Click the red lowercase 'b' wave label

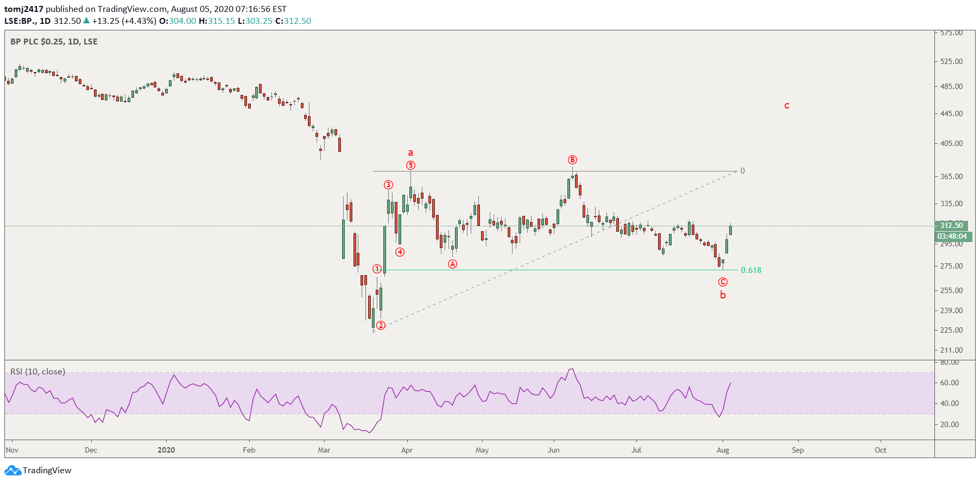coord(723,295)
